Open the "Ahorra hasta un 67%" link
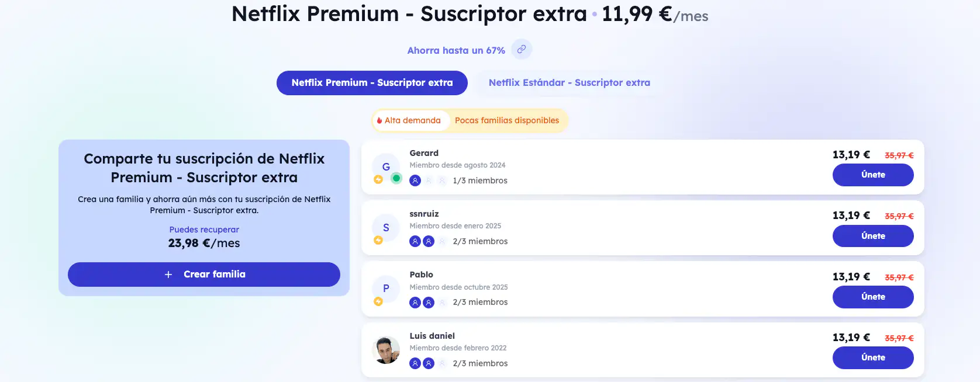This screenshot has height=382, width=980. pyautogui.click(x=456, y=50)
